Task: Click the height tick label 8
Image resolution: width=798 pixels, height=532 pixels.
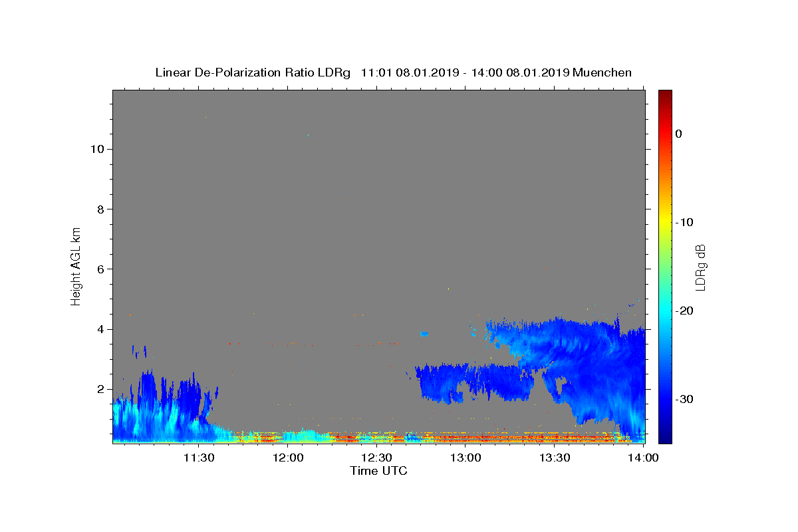Action: (100, 209)
